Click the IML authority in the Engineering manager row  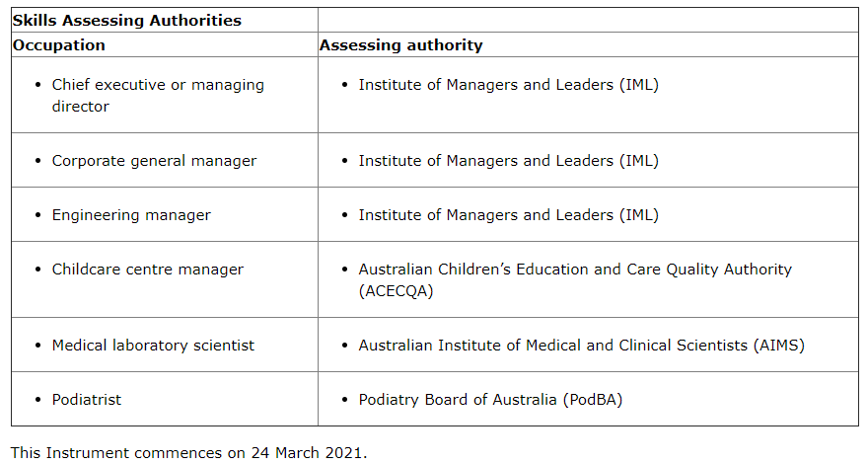tap(508, 215)
